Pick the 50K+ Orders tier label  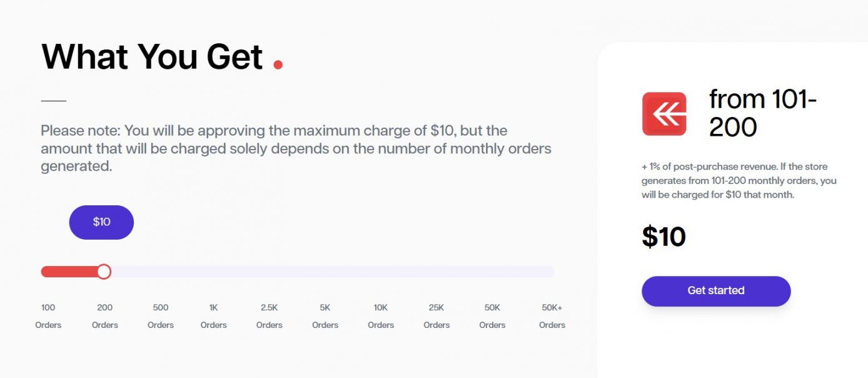[552, 315]
